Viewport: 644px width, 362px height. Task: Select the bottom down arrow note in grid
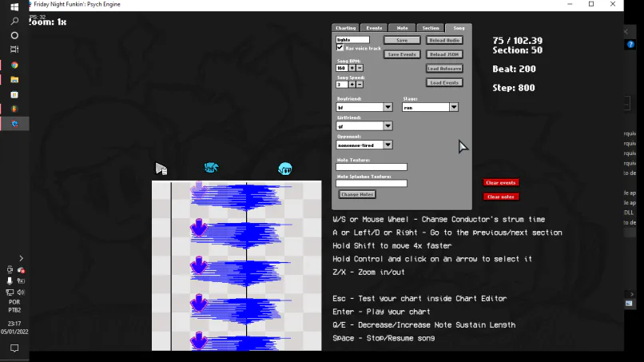click(x=199, y=341)
